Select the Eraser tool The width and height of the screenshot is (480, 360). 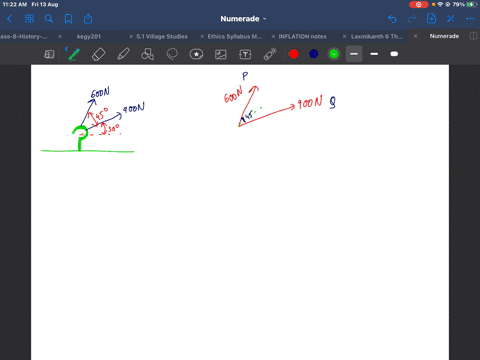point(99,54)
